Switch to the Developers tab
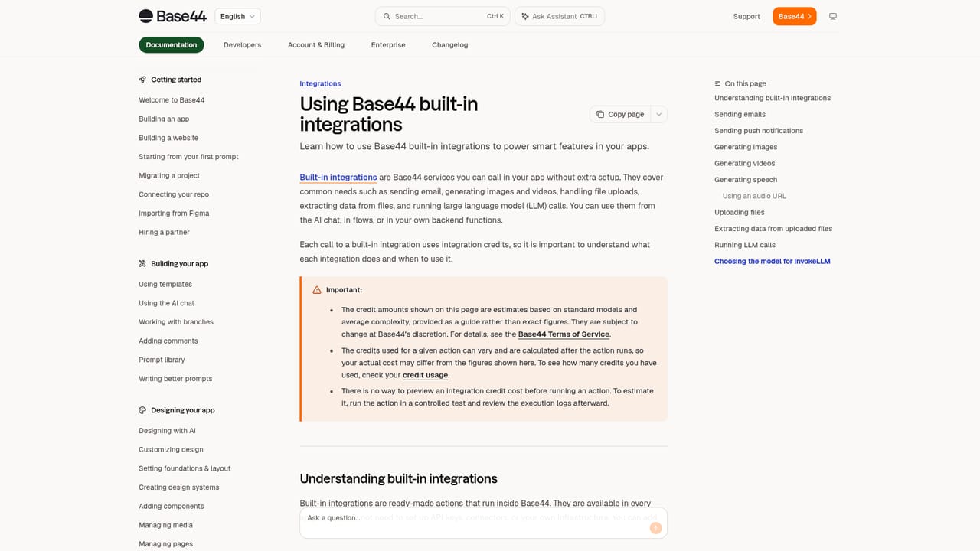This screenshot has height=551, width=980. click(x=242, y=45)
